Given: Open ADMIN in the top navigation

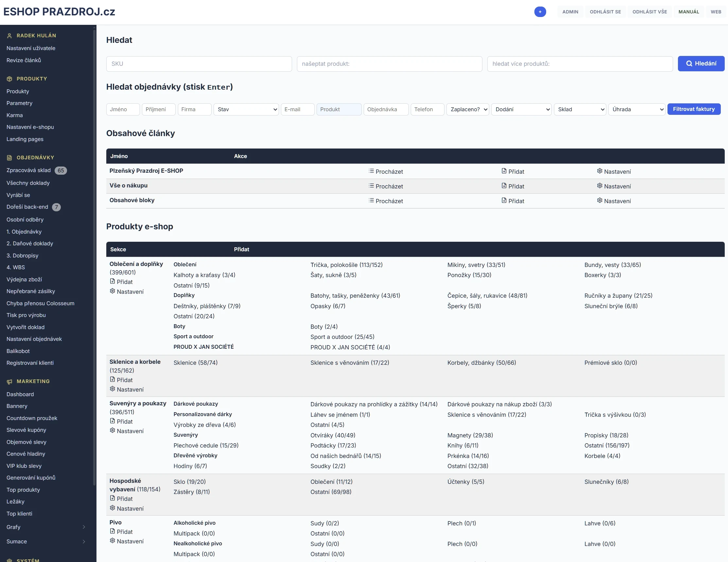Looking at the screenshot, I should click(x=570, y=12).
